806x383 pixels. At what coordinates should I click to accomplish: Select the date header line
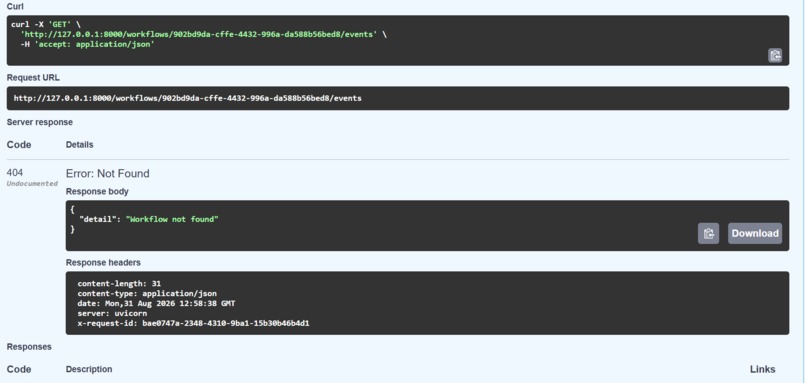coord(156,303)
